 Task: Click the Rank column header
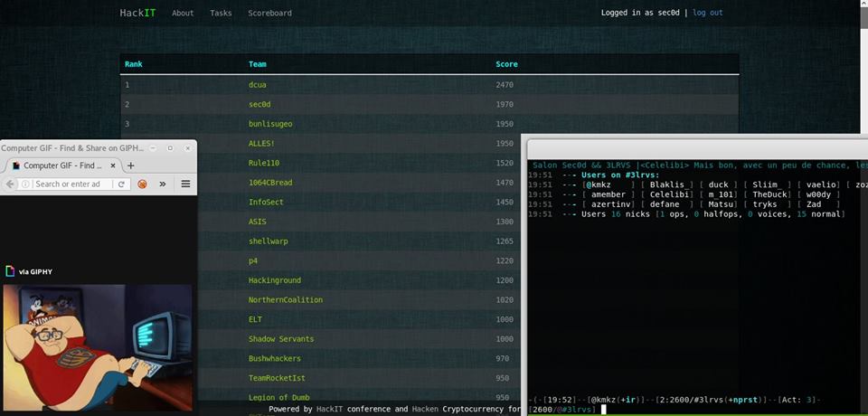click(134, 64)
